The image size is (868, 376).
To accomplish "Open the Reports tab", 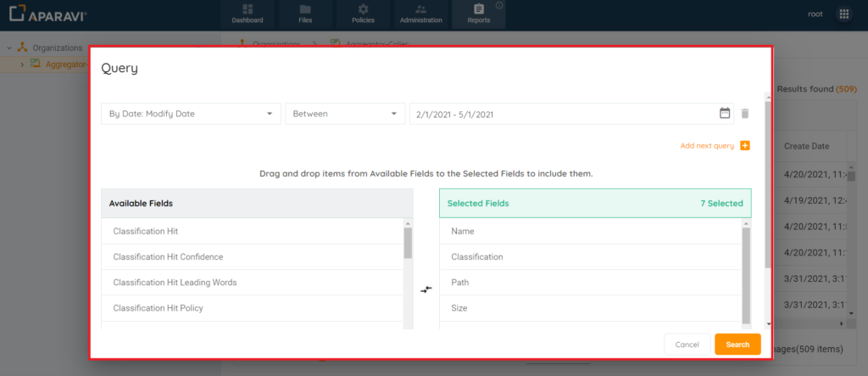I will 479,14.
